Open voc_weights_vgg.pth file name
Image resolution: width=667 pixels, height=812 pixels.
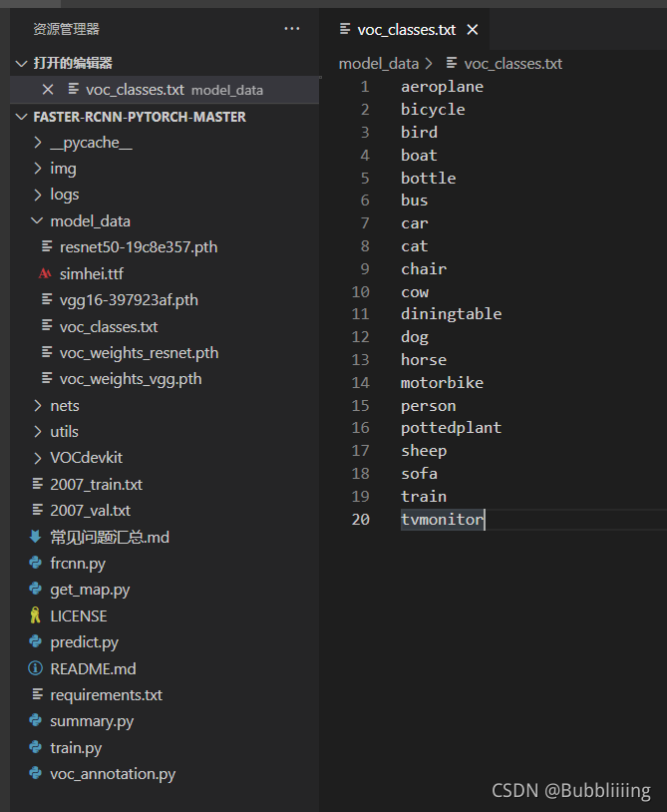click(x=131, y=380)
